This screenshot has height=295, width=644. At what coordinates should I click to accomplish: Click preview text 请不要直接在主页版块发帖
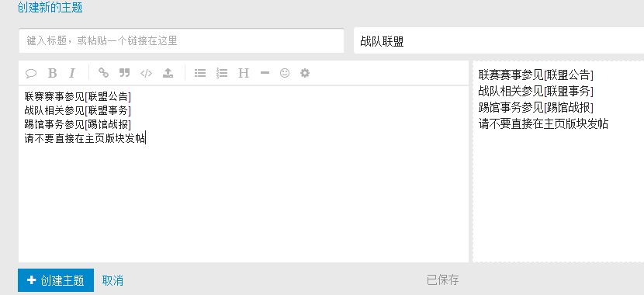click(543, 123)
